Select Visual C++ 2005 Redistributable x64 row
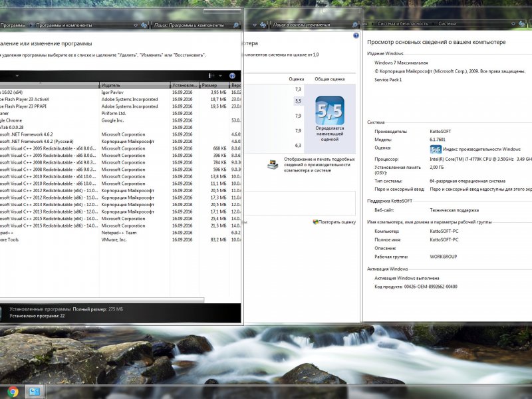Viewport: 532px width, 399px height. point(120,148)
